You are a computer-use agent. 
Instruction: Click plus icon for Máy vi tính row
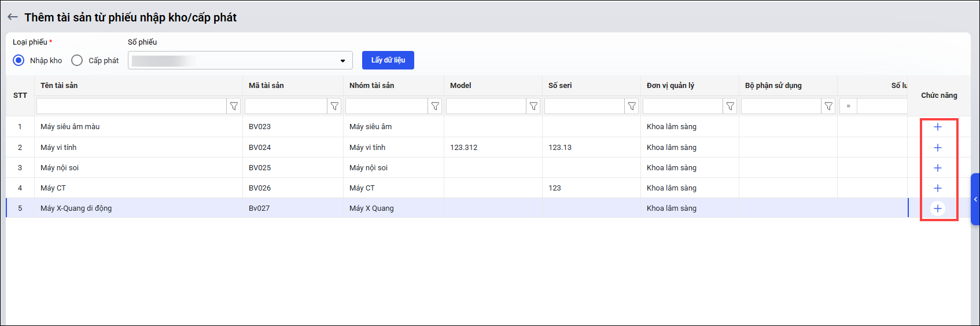tap(937, 148)
